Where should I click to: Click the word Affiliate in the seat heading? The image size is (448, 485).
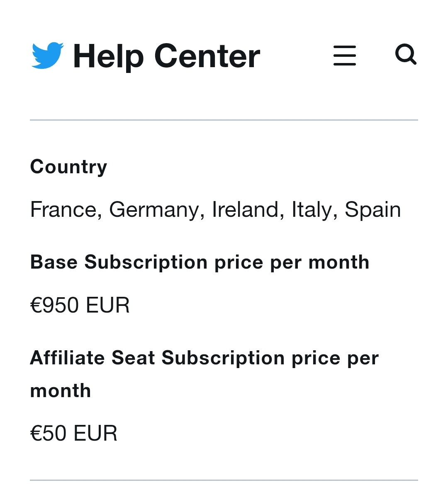click(67, 358)
